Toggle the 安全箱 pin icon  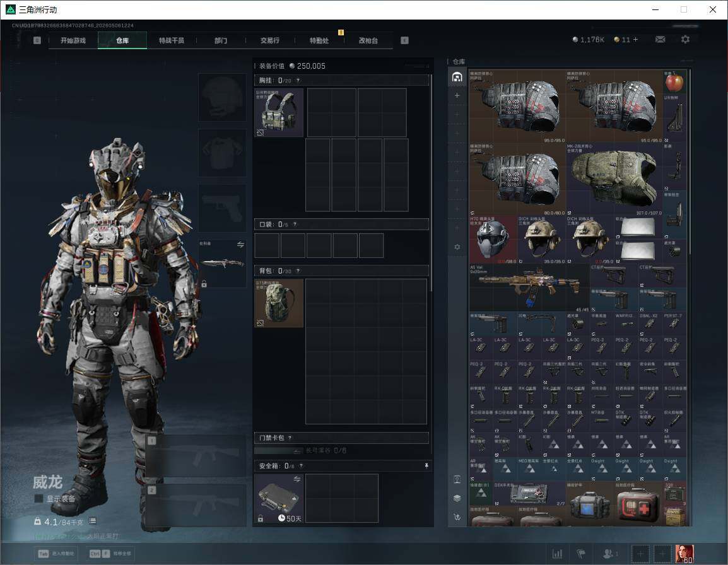(426, 465)
